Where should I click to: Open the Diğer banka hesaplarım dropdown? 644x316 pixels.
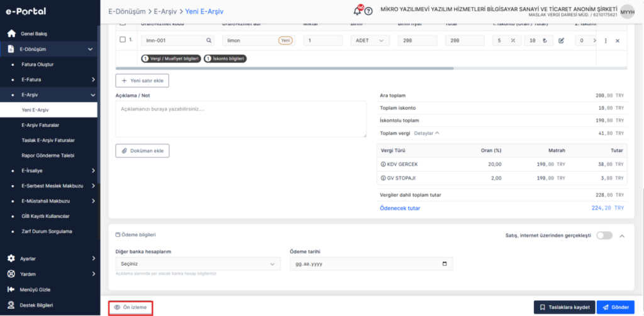(x=198, y=264)
